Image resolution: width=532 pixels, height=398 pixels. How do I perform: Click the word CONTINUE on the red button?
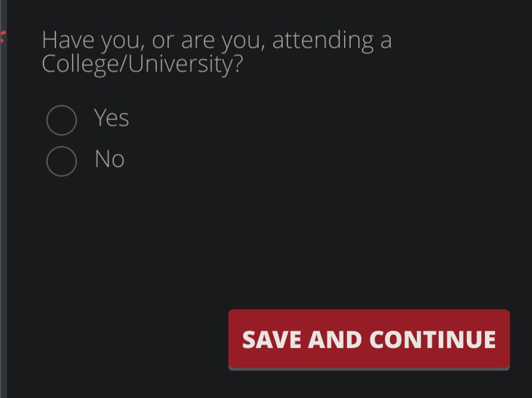click(x=432, y=340)
